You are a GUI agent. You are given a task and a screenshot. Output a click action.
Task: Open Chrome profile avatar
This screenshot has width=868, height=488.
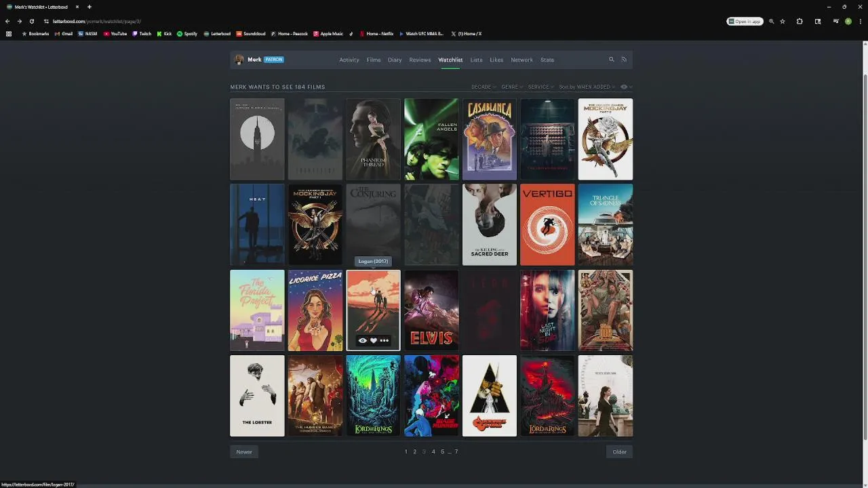tap(848, 21)
